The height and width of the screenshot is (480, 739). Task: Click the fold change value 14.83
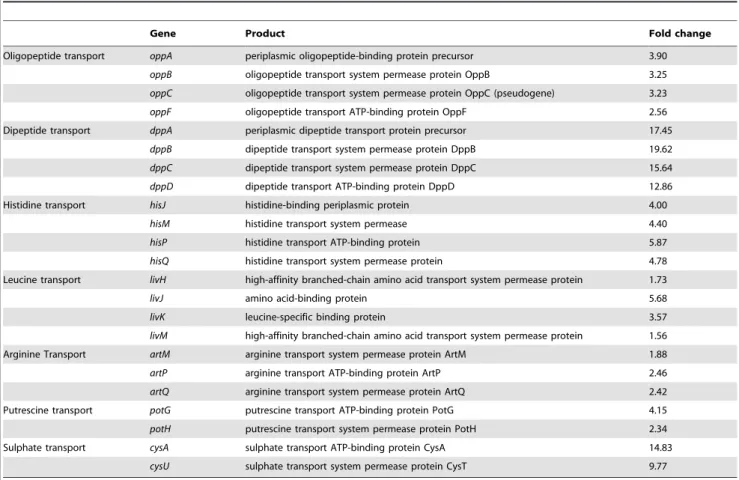[x=660, y=447]
